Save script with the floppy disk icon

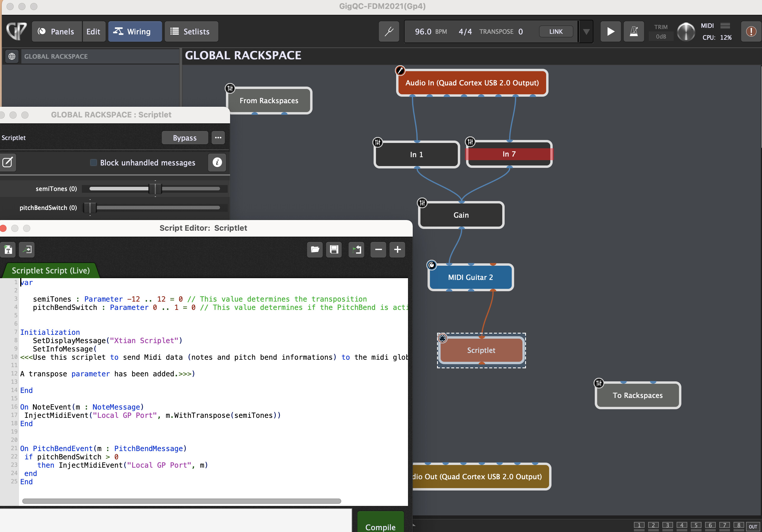tap(334, 250)
